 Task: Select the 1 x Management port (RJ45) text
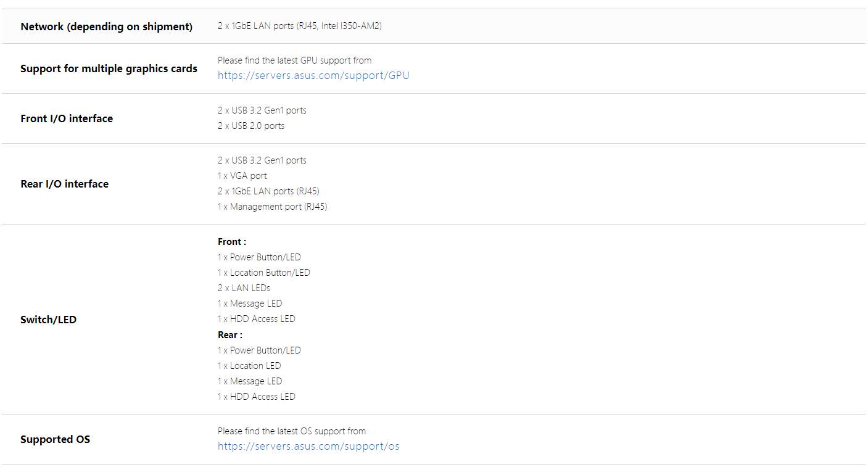[x=272, y=207]
